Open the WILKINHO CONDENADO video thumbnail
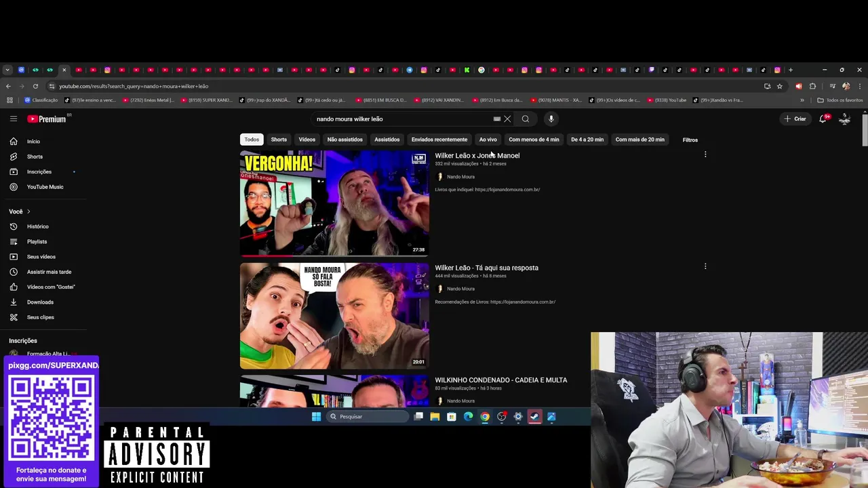This screenshot has height=488, width=868. [x=334, y=391]
